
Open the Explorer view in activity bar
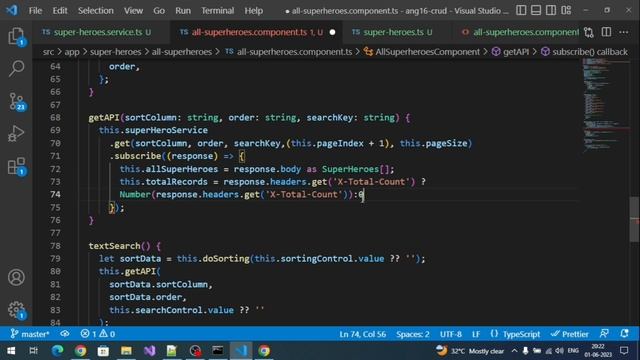point(16,37)
